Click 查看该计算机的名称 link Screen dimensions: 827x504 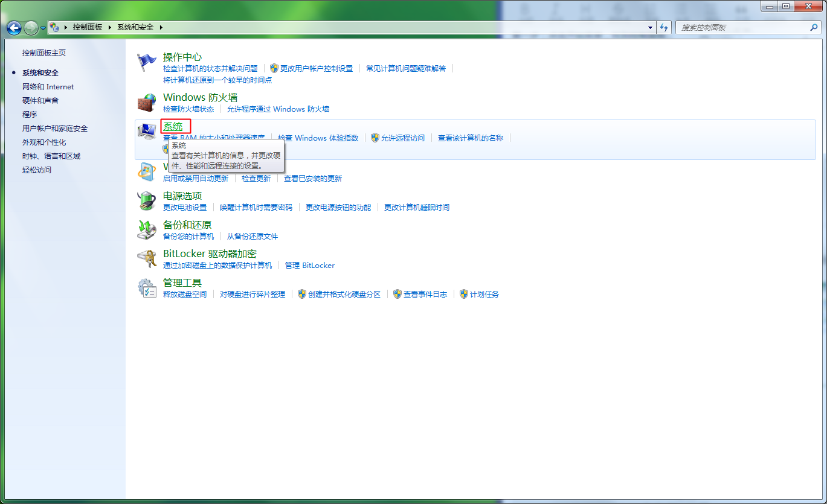[471, 138]
